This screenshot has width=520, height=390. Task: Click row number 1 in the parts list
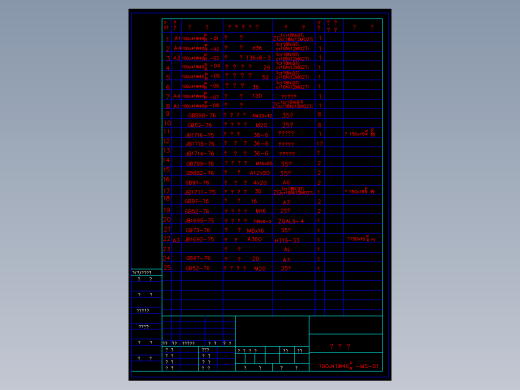[x=168, y=39]
